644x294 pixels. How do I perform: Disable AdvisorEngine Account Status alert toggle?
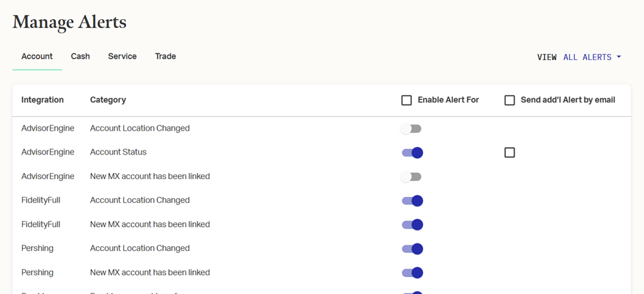point(412,152)
